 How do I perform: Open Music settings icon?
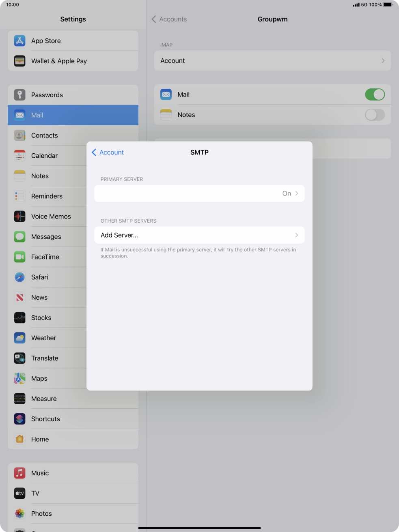coord(19,473)
